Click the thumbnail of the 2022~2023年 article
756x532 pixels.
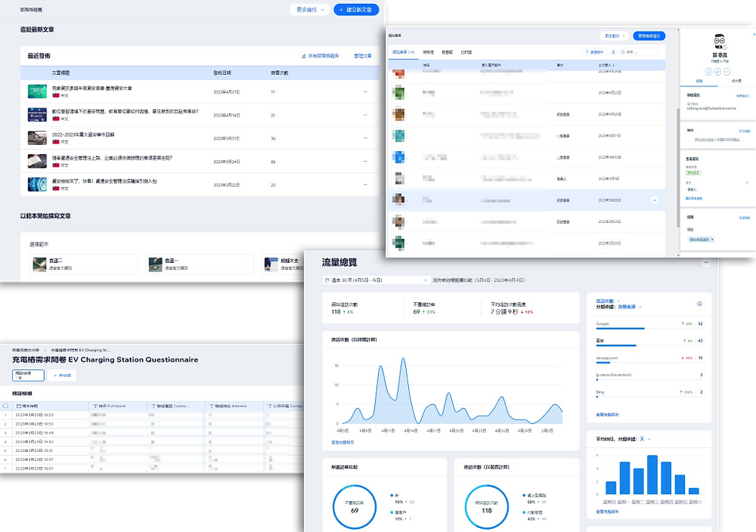[37, 138]
